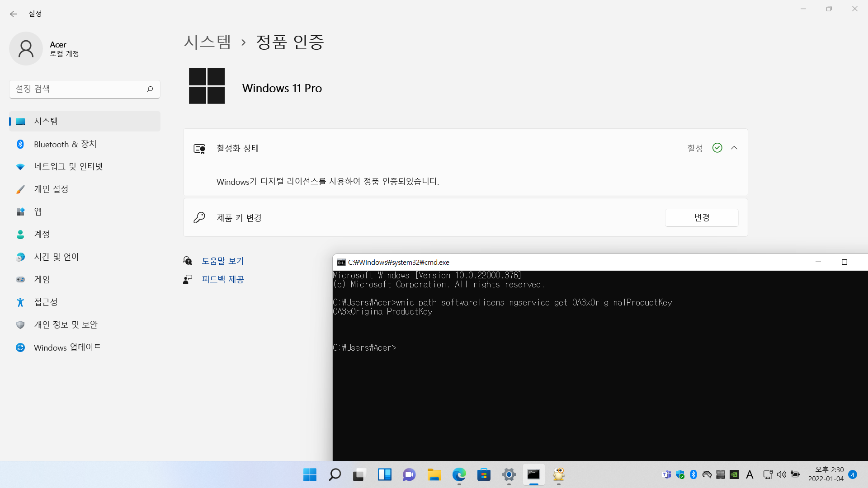Open the volume speaker tray icon

click(x=781, y=474)
